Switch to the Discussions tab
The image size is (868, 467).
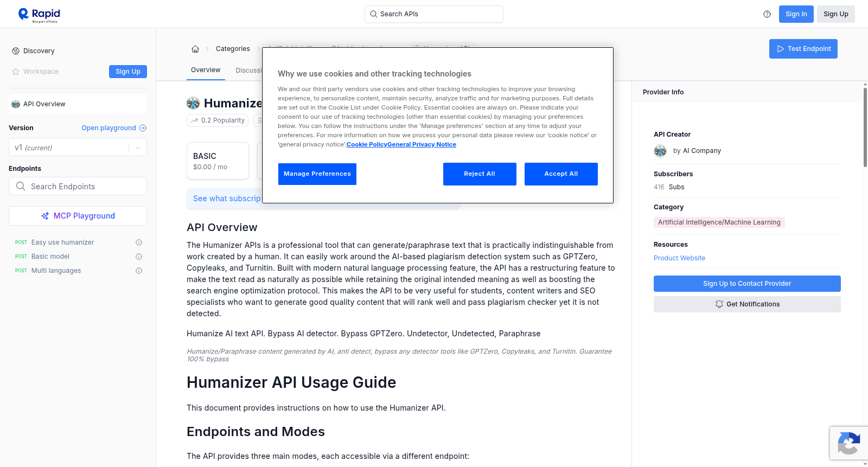249,71
